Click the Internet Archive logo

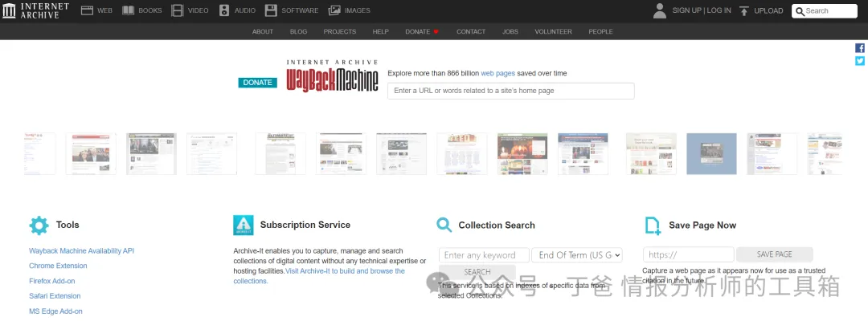pos(36,10)
